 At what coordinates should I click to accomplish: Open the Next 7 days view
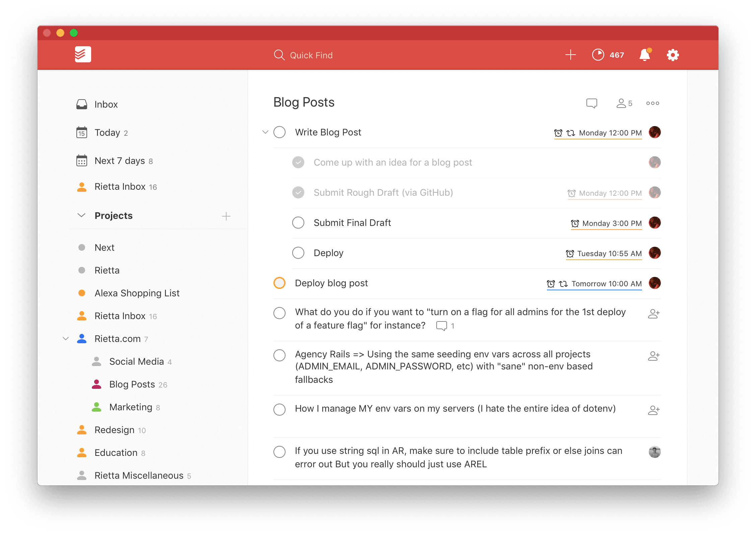(x=120, y=161)
